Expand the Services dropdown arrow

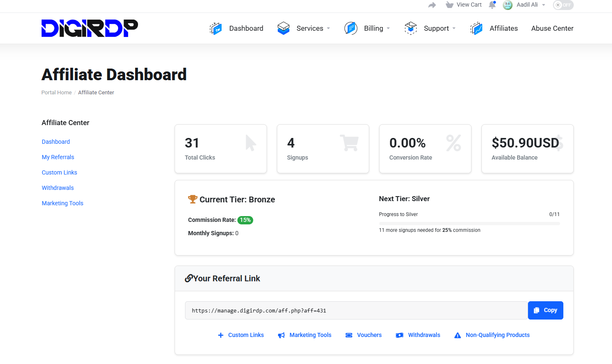pyautogui.click(x=328, y=28)
